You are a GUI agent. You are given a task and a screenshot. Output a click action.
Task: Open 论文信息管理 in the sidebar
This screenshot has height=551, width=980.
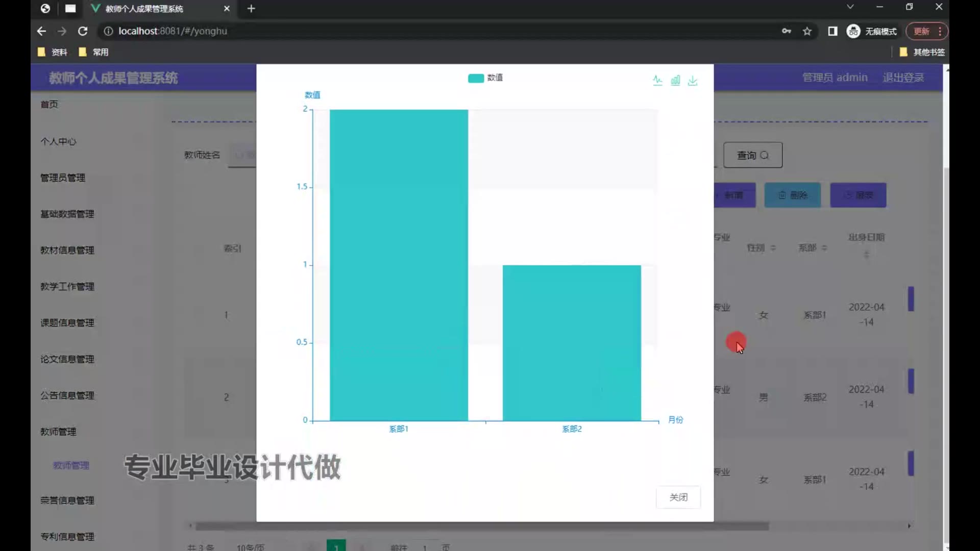coord(67,359)
